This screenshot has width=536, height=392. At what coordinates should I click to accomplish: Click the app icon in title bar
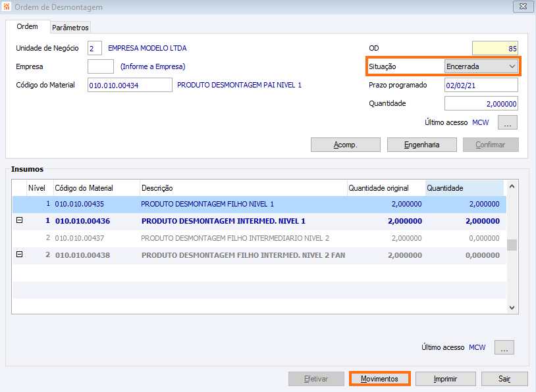pos(7,7)
